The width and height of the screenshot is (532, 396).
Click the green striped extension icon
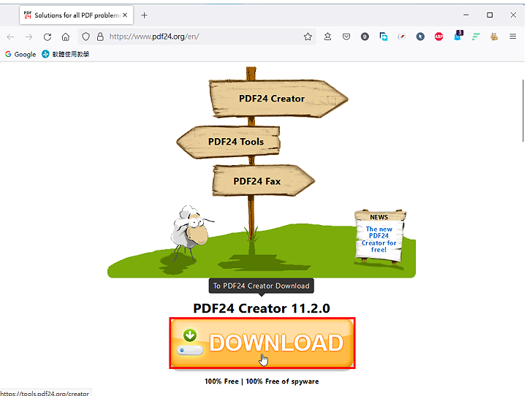(x=476, y=37)
